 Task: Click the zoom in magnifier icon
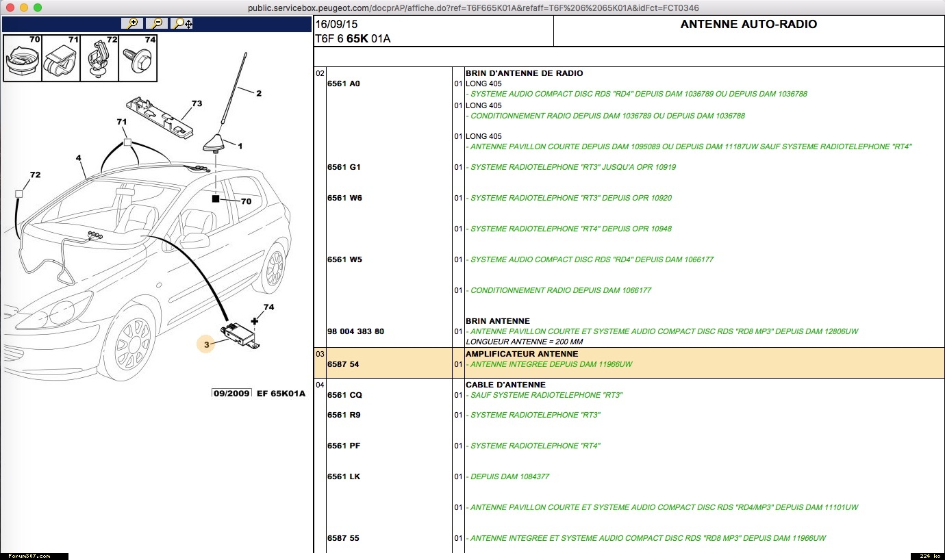(x=131, y=23)
